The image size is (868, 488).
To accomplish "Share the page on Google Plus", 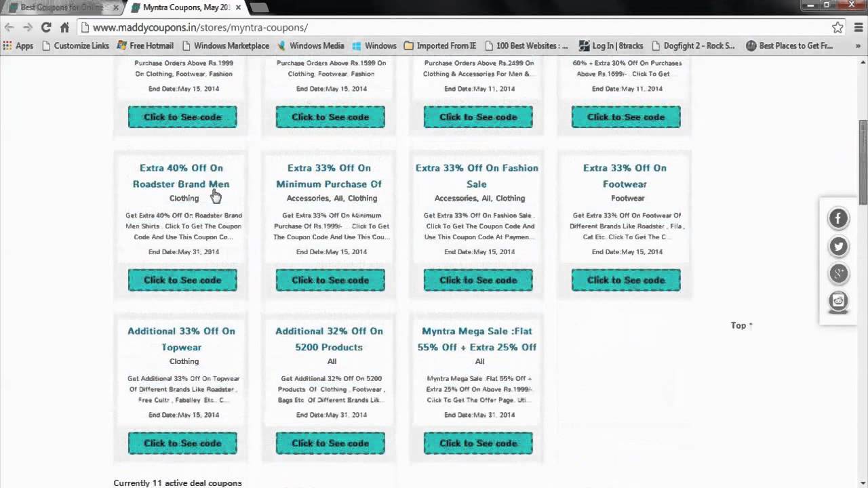I will click(838, 274).
